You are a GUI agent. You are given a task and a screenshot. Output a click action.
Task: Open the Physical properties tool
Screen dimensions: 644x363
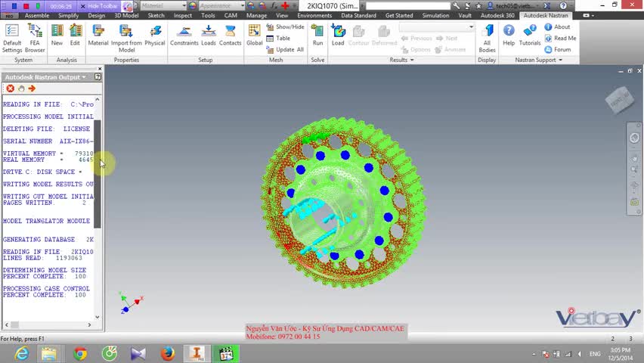point(155,36)
